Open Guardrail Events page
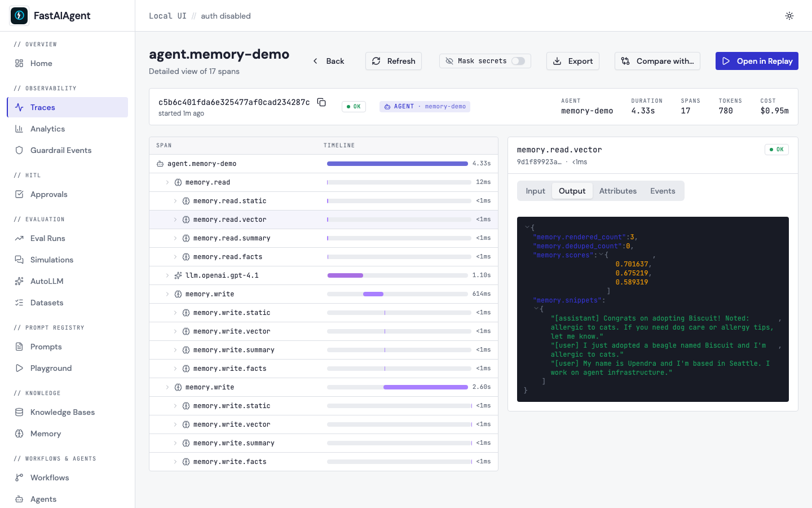The height and width of the screenshot is (508, 812). [68, 150]
